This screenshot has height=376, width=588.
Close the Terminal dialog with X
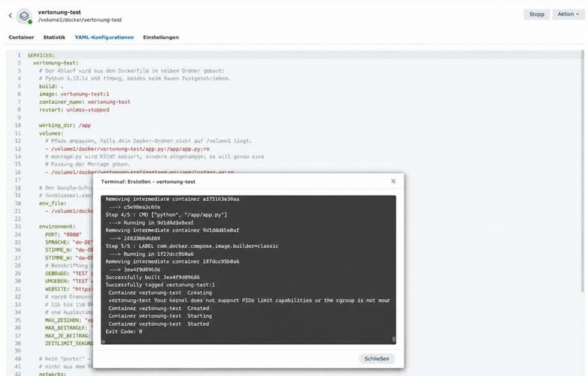(393, 181)
